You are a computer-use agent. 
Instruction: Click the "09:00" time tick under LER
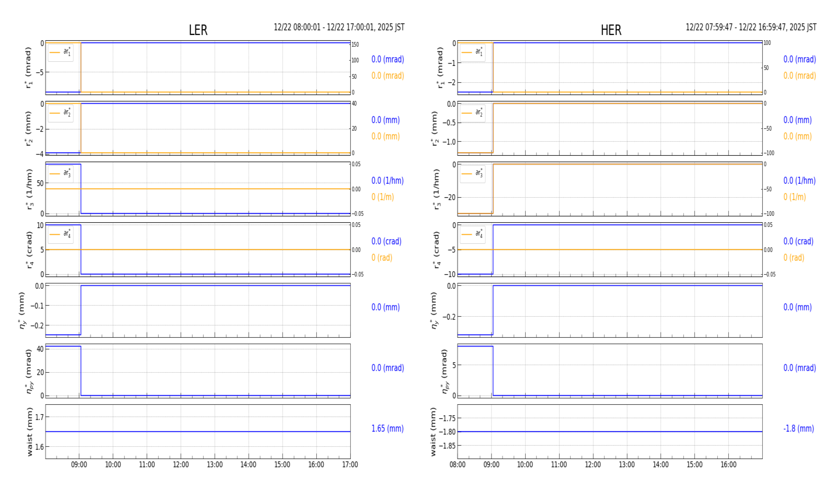click(79, 465)
